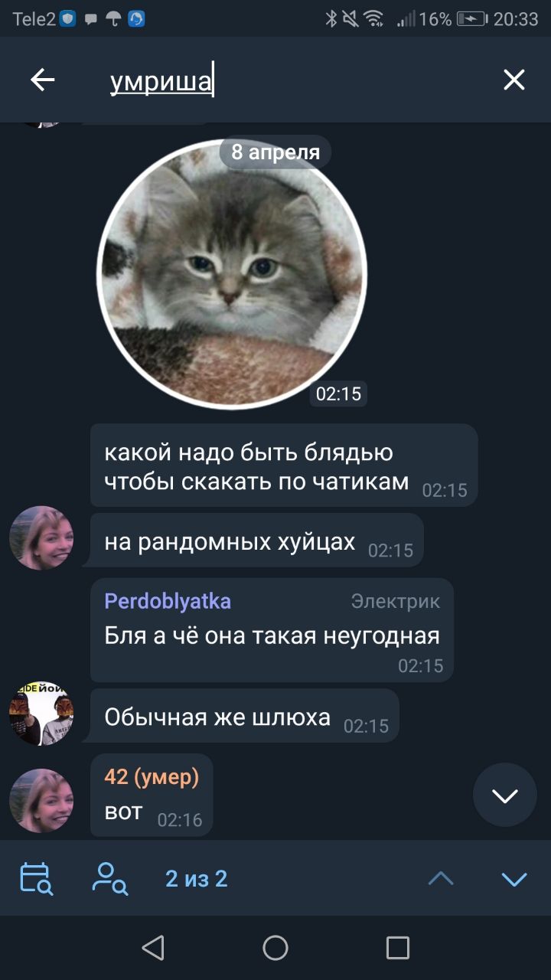Open avatar next to 'на рандомных хуйцах'
The image size is (551, 980).
pyautogui.click(x=41, y=537)
